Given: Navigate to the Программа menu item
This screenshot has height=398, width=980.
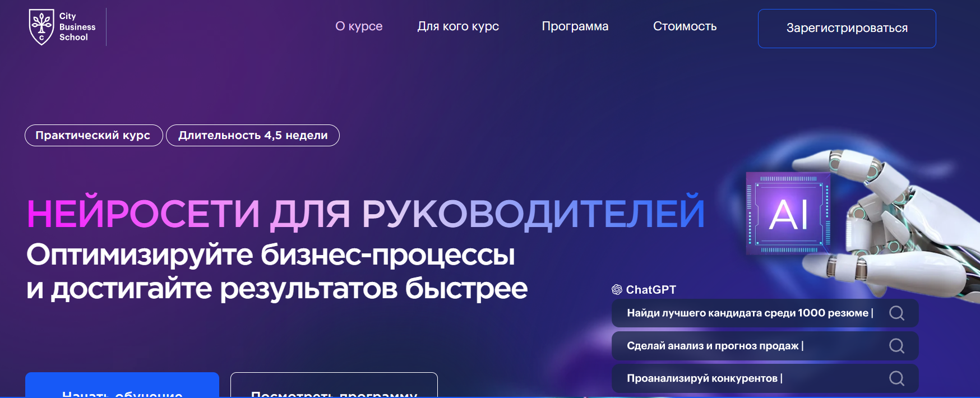Looking at the screenshot, I should point(575,26).
